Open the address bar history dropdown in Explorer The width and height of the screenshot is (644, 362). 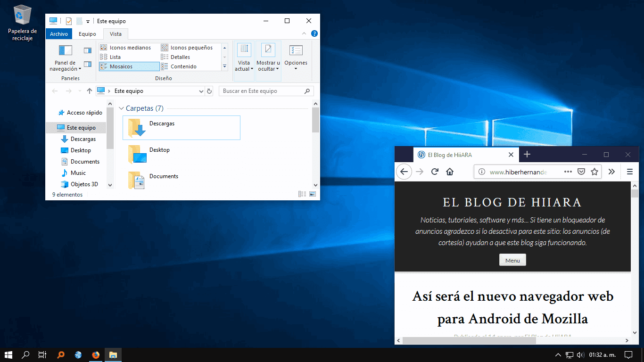pyautogui.click(x=201, y=91)
